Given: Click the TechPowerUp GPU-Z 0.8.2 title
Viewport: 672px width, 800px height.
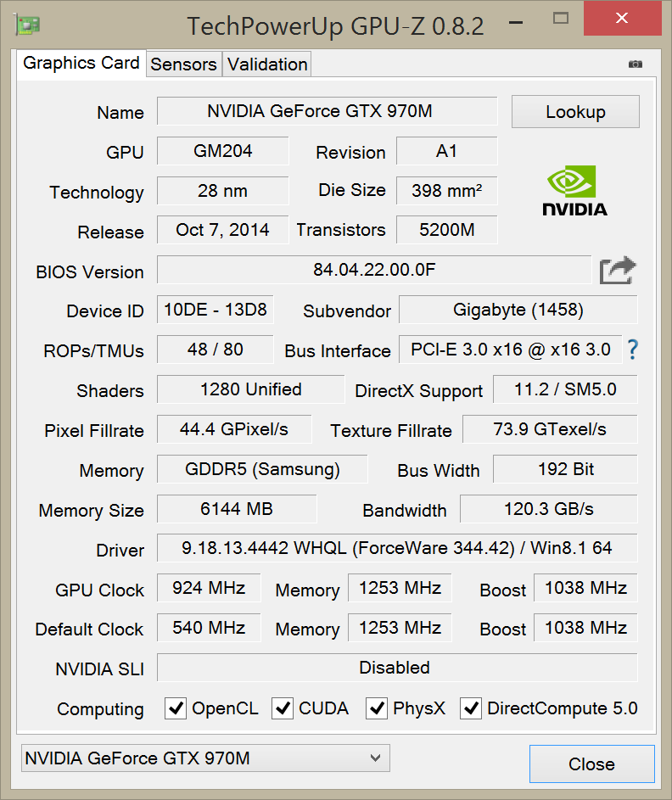Looking at the screenshot, I should click(x=336, y=26).
